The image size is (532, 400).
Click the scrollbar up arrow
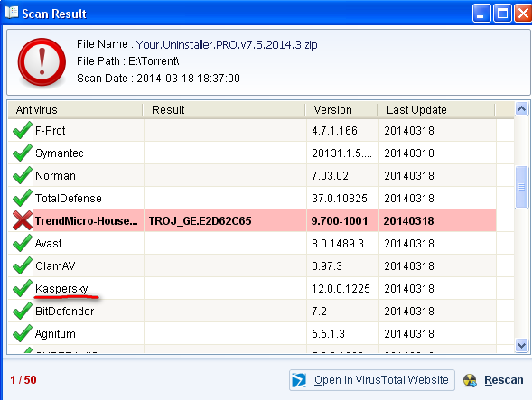tap(521, 109)
